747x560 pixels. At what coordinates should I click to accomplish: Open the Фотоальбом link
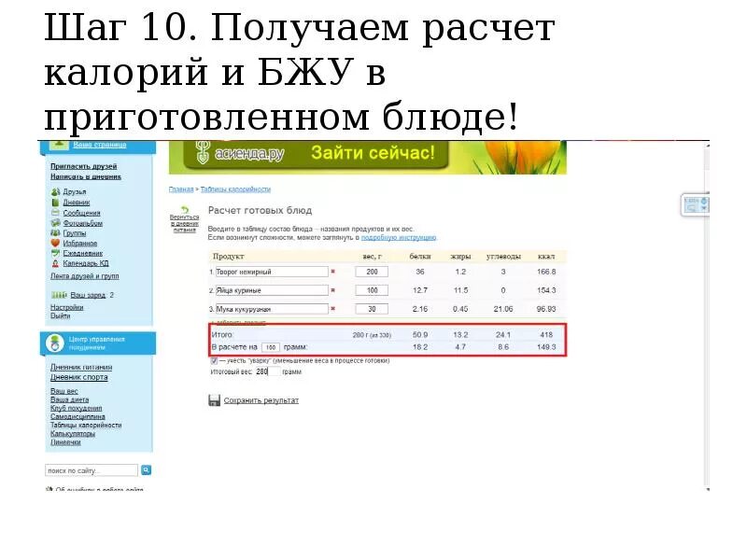point(83,223)
